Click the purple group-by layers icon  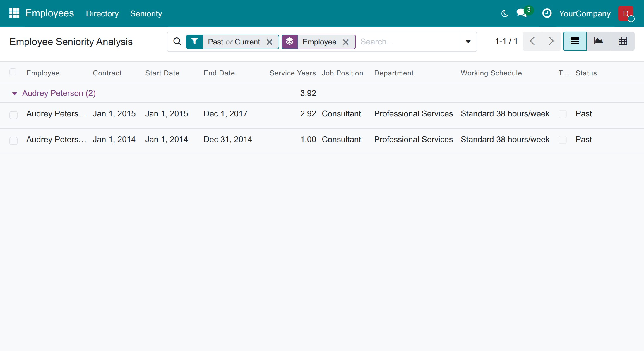pyautogui.click(x=290, y=42)
